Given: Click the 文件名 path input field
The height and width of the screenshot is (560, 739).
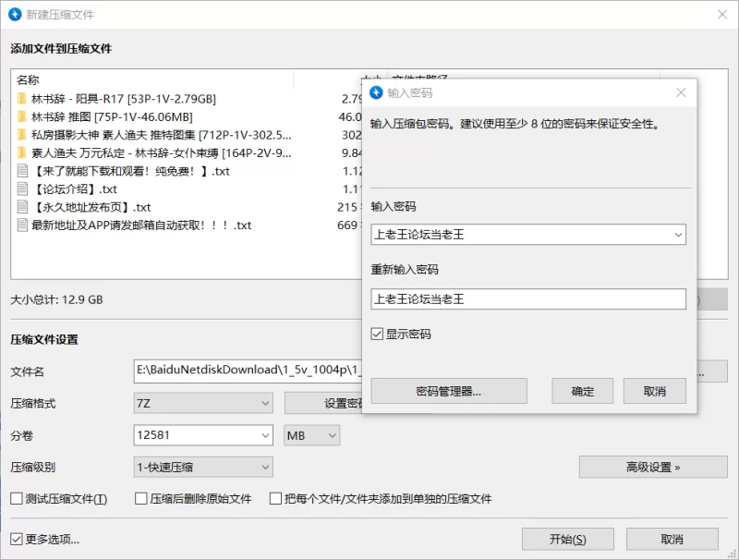Looking at the screenshot, I should pos(248,371).
